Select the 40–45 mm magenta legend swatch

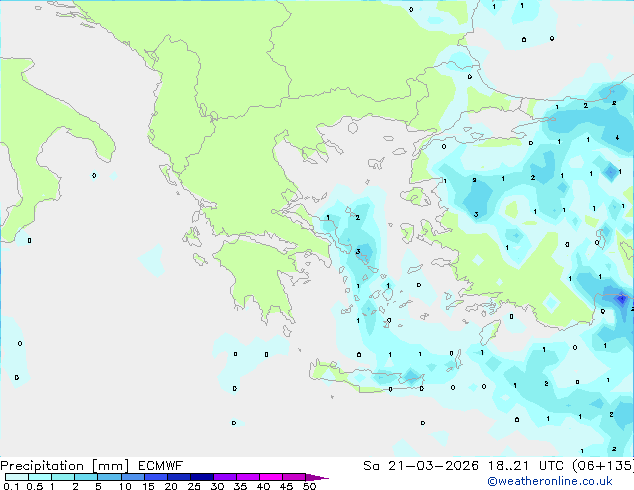271,477
